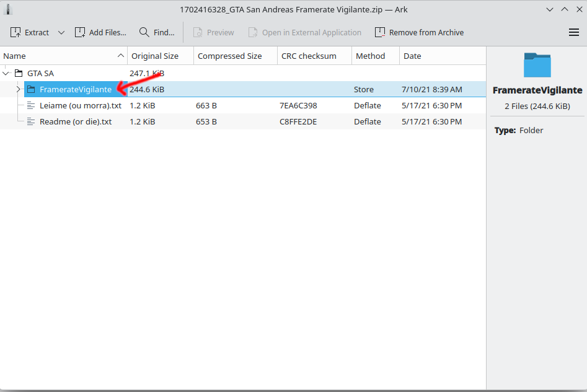This screenshot has width=587, height=392.
Task: Sort by Compressed Size column header
Action: [x=236, y=56]
